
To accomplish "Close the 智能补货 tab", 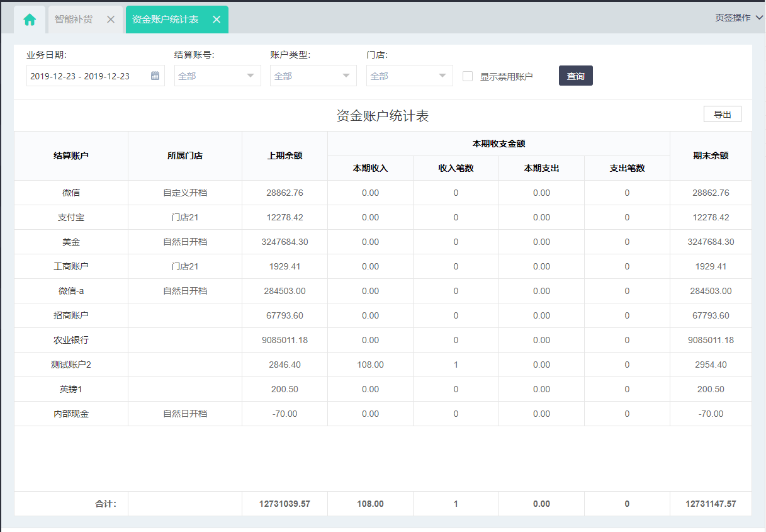I will tap(111, 20).
